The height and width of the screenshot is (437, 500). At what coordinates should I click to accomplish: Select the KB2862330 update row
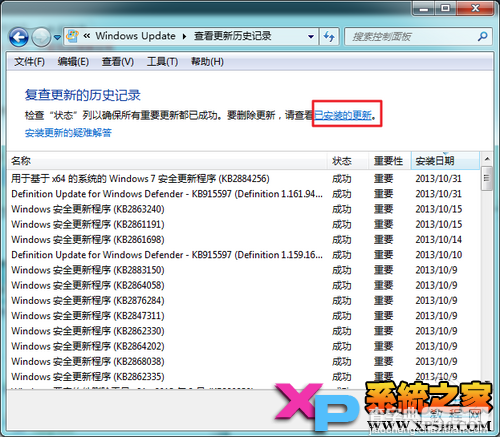click(x=243, y=331)
